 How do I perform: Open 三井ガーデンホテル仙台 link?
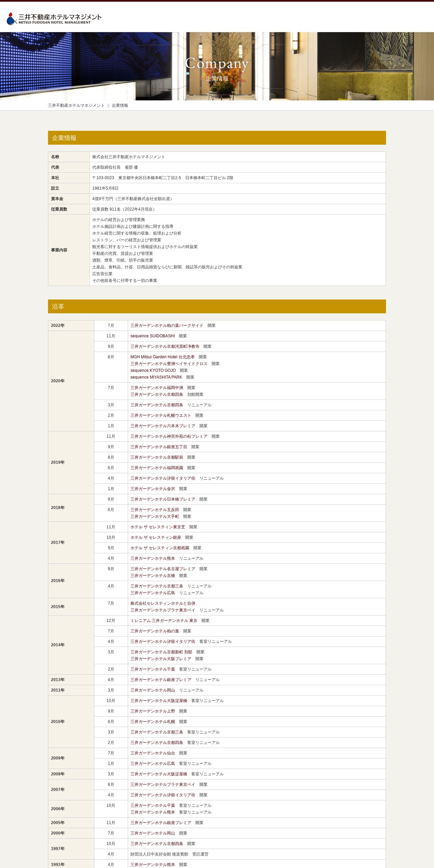click(x=152, y=753)
